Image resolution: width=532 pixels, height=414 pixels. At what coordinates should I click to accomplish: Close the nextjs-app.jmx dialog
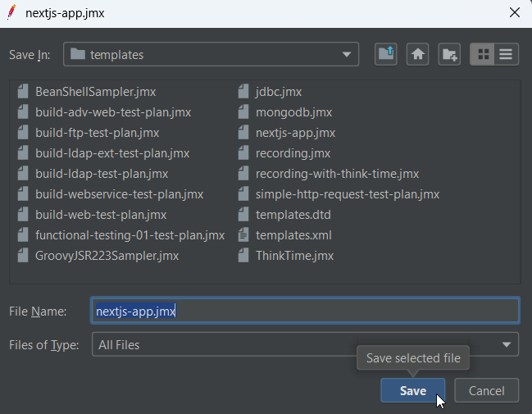(515, 12)
